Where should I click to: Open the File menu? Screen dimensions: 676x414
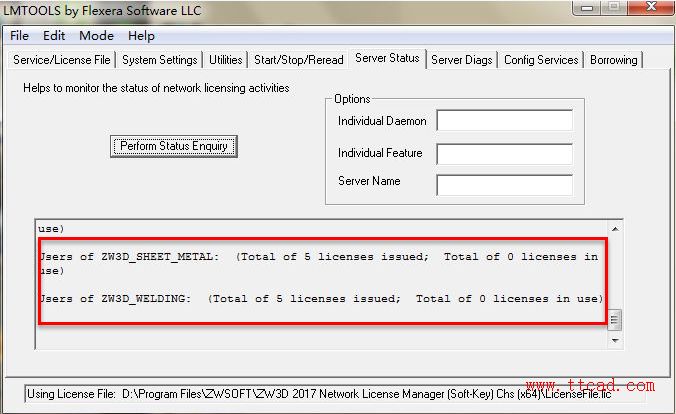(x=19, y=36)
